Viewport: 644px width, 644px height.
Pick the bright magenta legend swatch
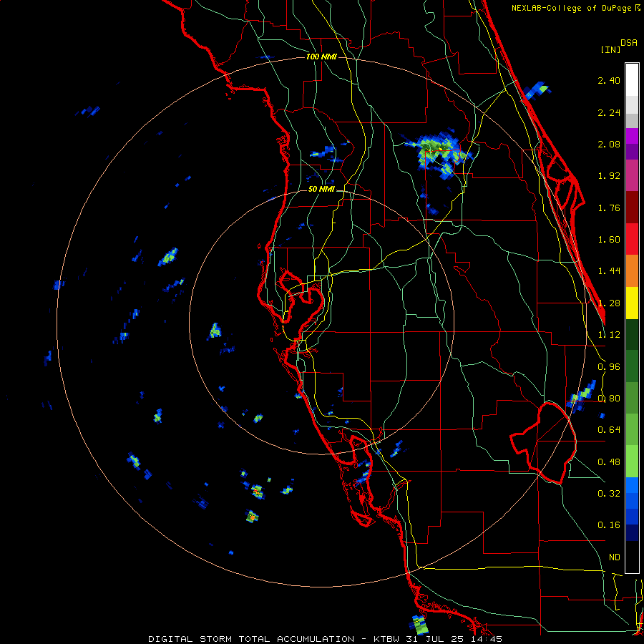coord(632,137)
